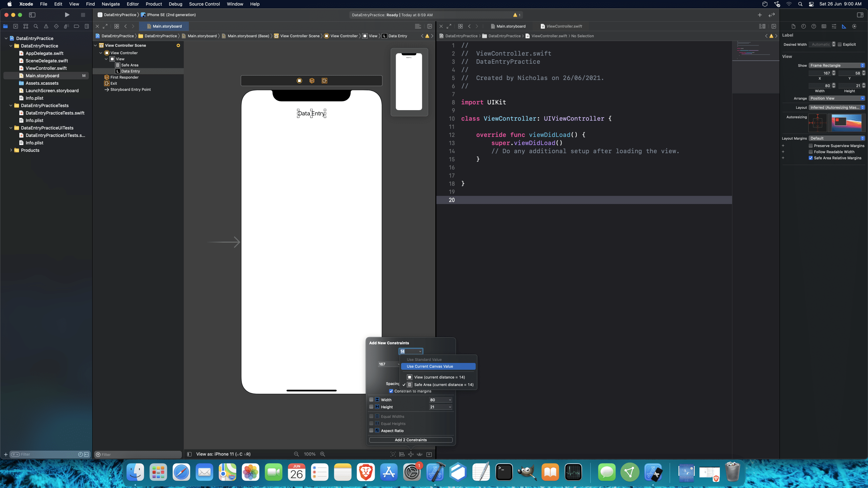868x488 pixels.
Task: Click the Run (play) button in toolbar
Action: 67,15
